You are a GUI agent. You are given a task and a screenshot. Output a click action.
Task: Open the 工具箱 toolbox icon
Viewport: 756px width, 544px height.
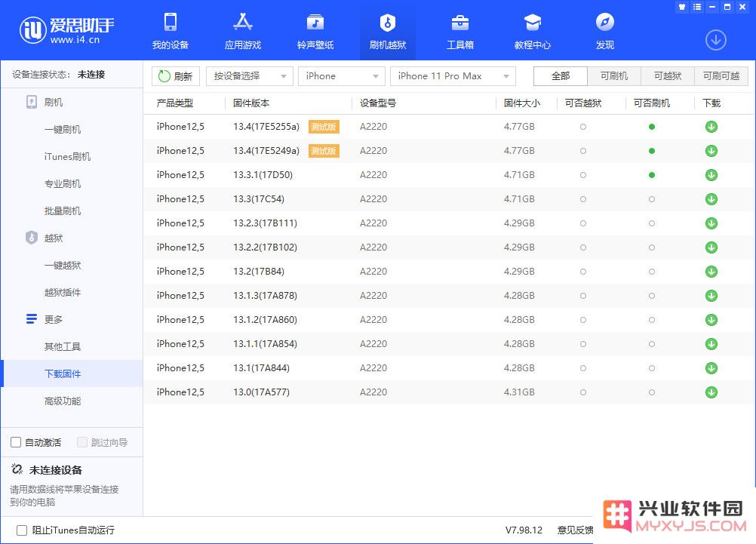coord(460,22)
